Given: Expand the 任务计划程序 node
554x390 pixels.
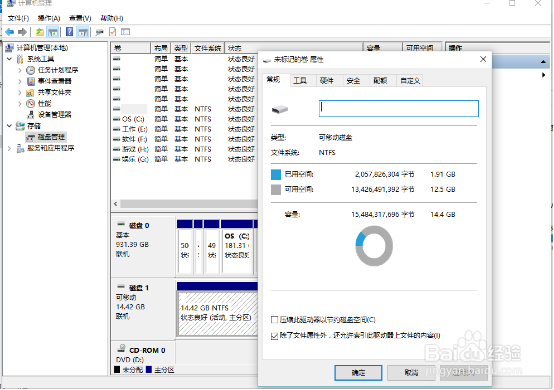Looking at the screenshot, I should coord(20,70).
